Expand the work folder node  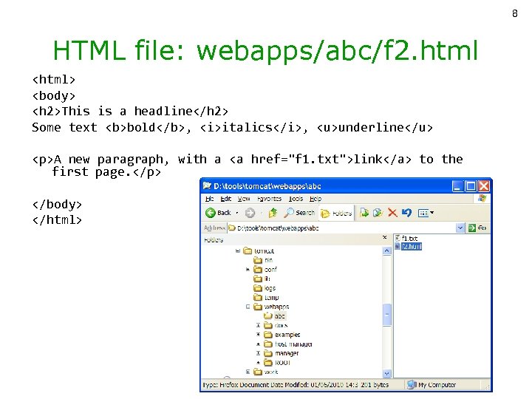tap(248, 372)
